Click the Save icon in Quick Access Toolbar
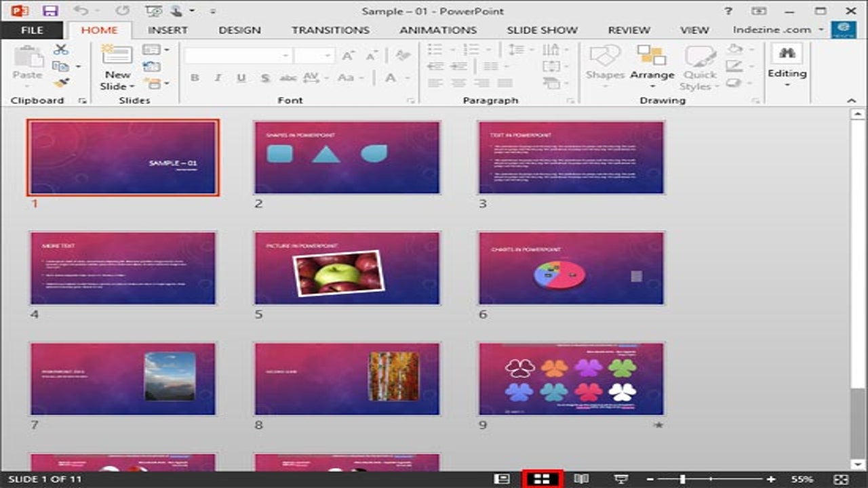Image resolution: width=868 pixels, height=488 pixels. coord(50,11)
